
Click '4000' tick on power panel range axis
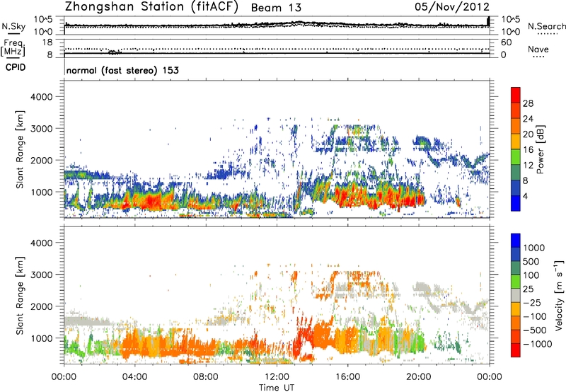41,97
